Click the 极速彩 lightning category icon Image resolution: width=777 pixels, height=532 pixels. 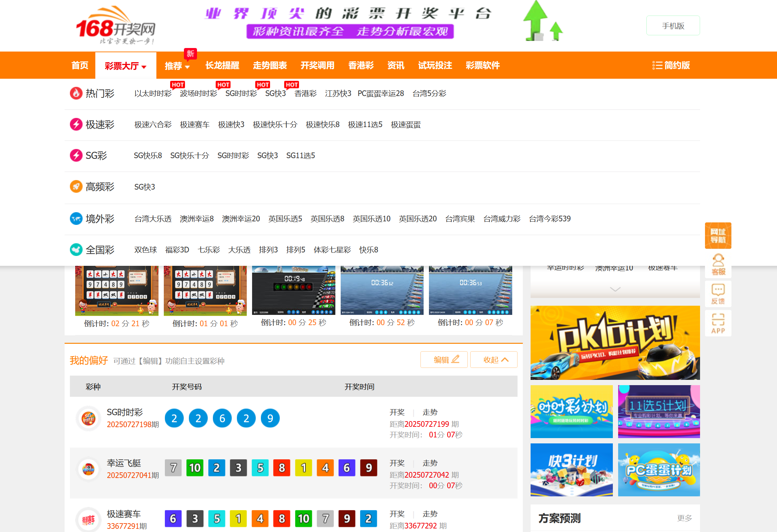[x=76, y=124]
